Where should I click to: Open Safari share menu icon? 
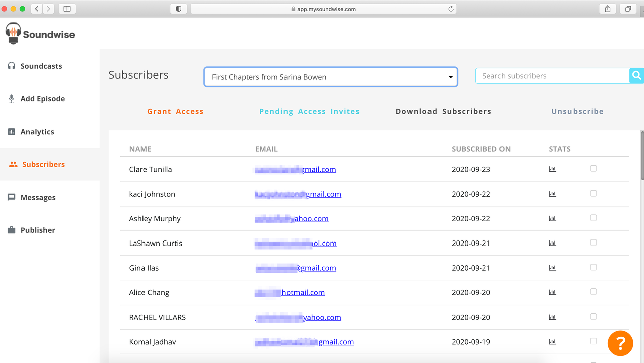[x=608, y=9]
